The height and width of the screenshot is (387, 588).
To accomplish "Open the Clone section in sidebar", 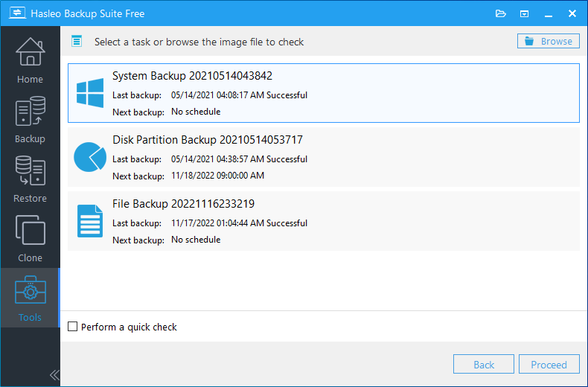I will pyautogui.click(x=30, y=238).
